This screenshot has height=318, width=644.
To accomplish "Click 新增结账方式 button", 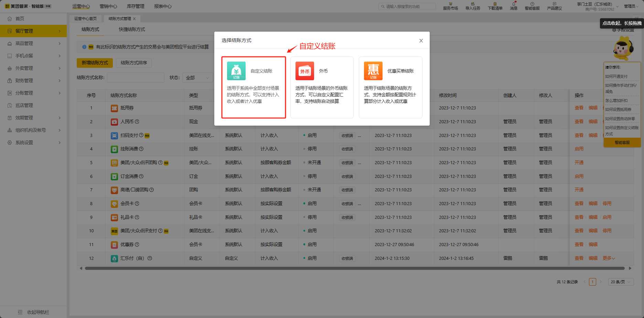I will 95,63.
